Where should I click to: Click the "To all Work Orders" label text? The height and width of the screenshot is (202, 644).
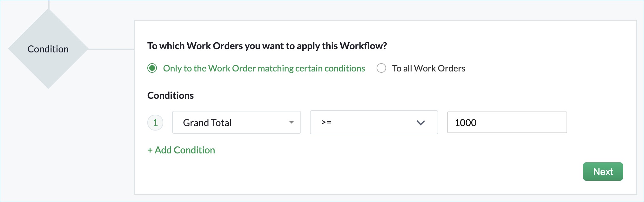click(428, 68)
